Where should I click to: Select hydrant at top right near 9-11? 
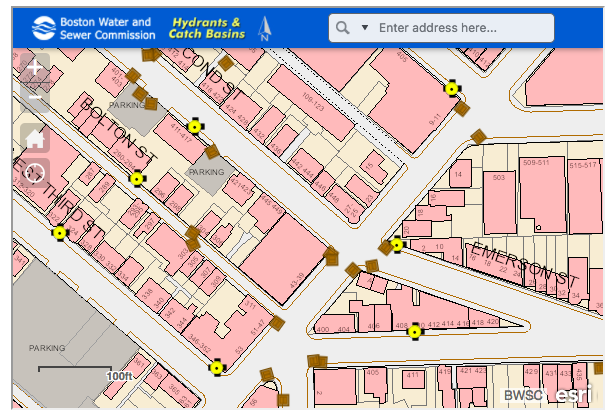452,88
